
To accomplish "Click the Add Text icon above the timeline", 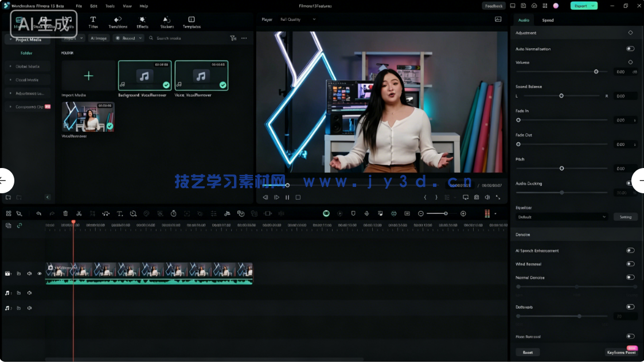I will pos(120,213).
